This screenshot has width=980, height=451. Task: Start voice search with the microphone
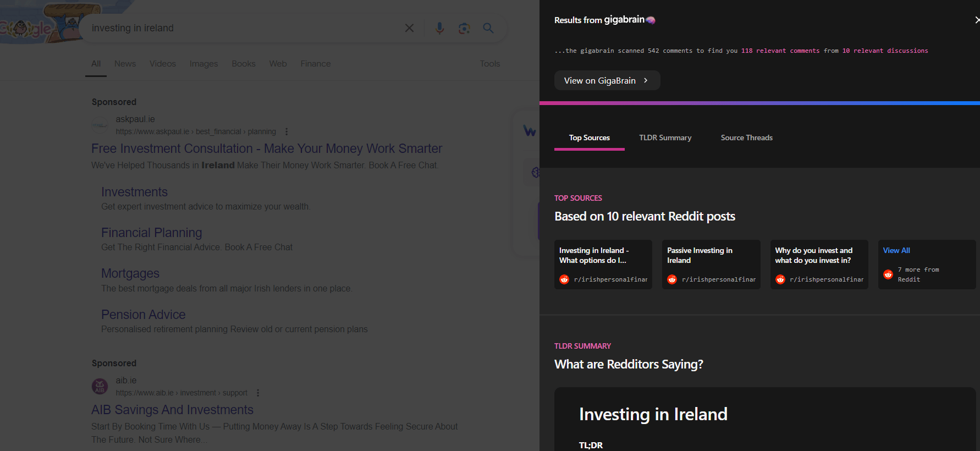(x=439, y=28)
